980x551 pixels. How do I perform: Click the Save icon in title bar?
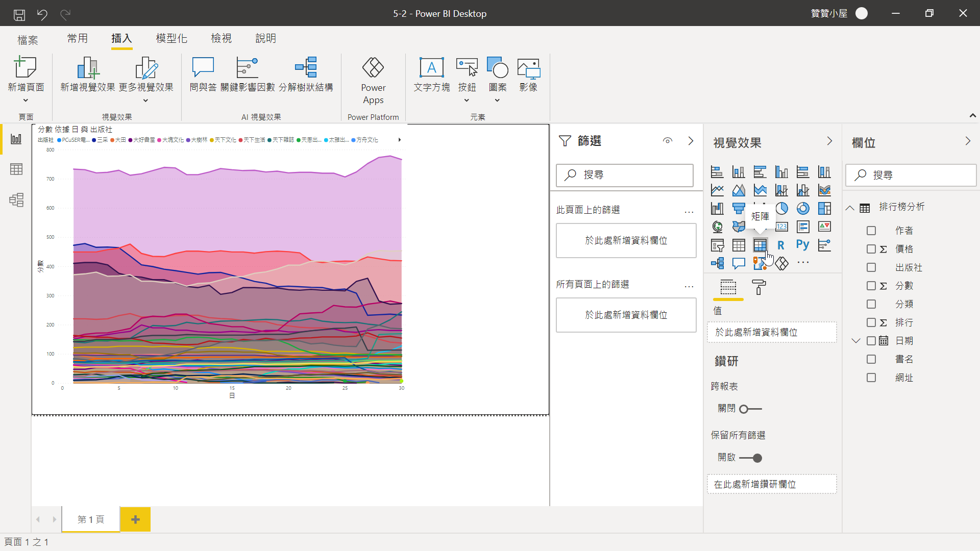[x=19, y=14]
